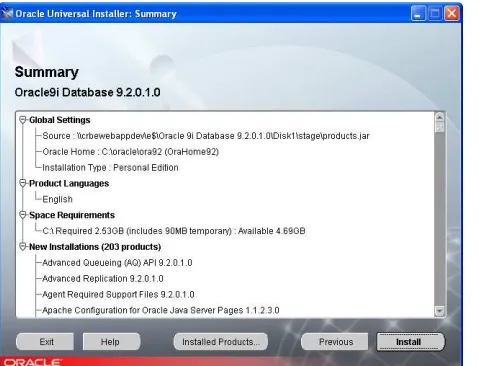This screenshot has width=478, height=366.
Task: Click the scrollbar down arrow
Action: point(439,311)
